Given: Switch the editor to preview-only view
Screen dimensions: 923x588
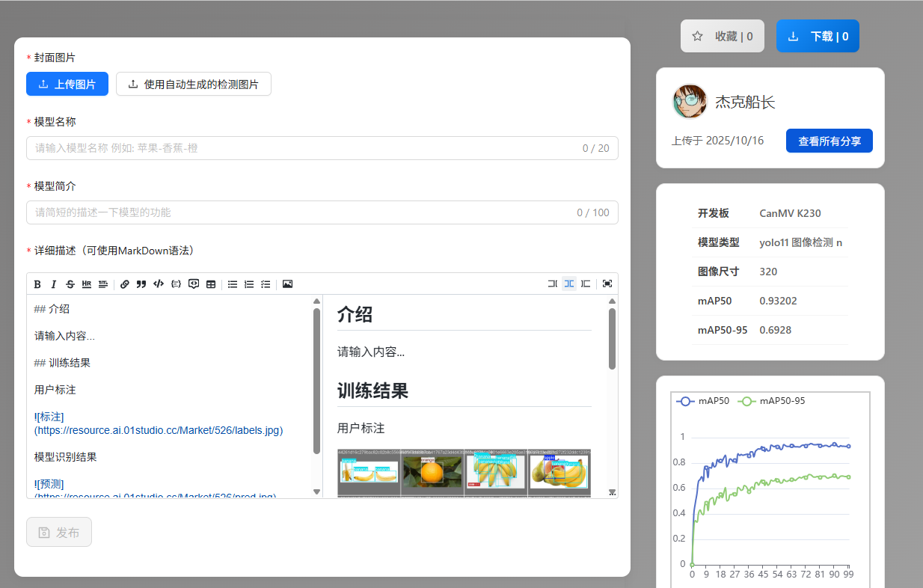Looking at the screenshot, I should pyautogui.click(x=586, y=284).
